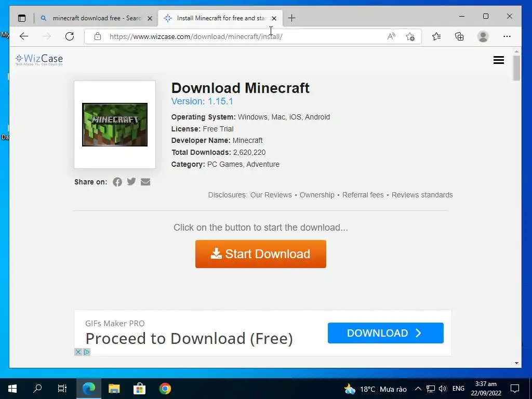
Task: Open the AdChoices info icon
Action: tap(87, 352)
